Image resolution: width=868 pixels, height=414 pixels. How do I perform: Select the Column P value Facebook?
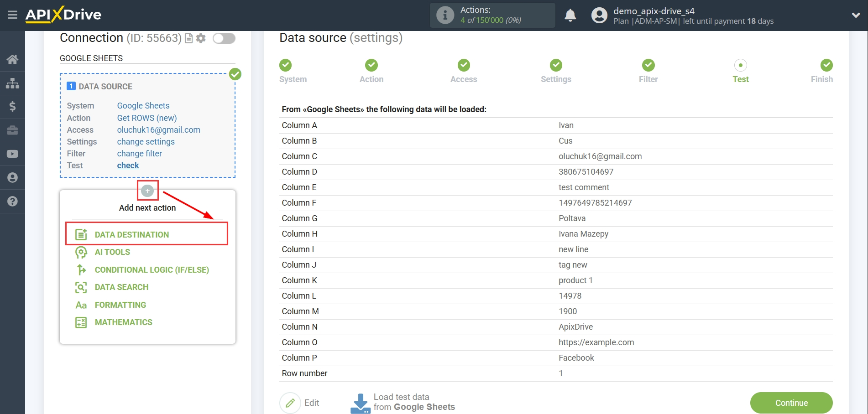pos(576,358)
